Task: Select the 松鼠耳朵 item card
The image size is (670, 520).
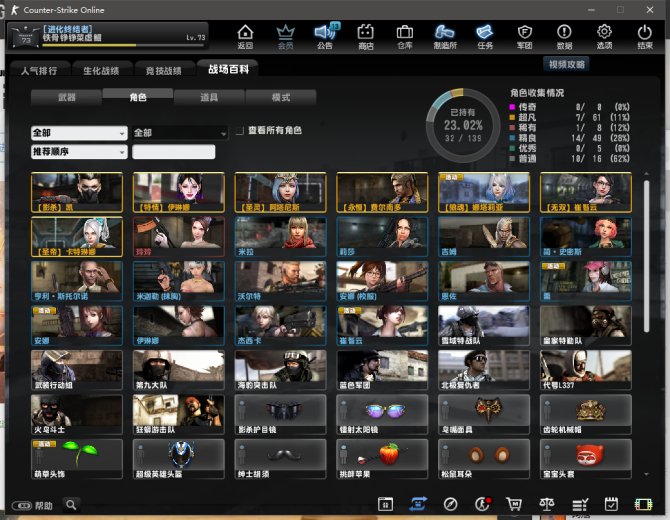Action: [x=484, y=459]
